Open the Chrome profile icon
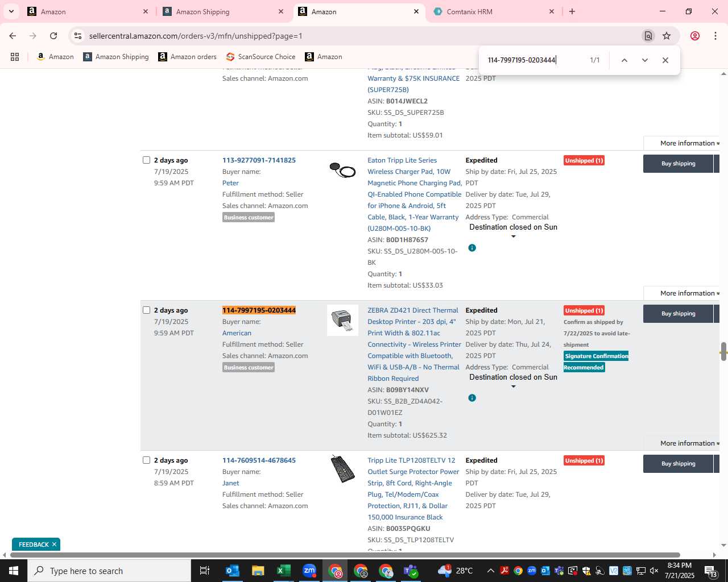 [x=694, y=36]
